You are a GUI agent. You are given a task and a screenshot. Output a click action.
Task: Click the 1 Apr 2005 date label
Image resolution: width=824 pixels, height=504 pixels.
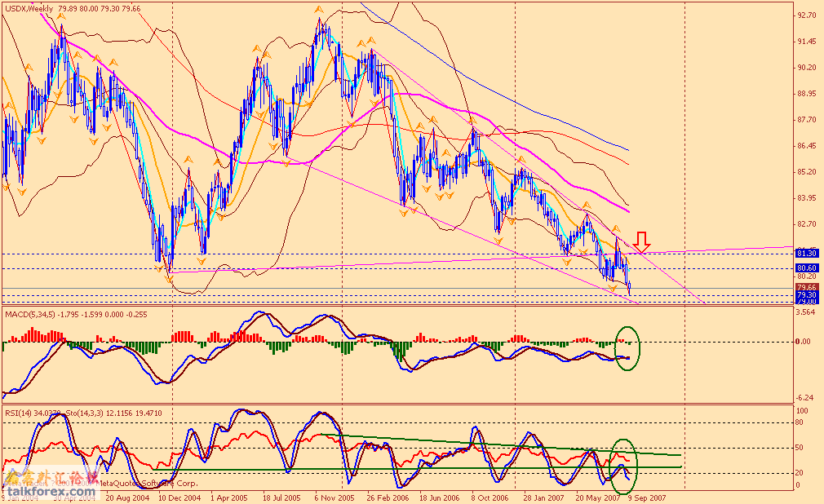coord(228,497)
